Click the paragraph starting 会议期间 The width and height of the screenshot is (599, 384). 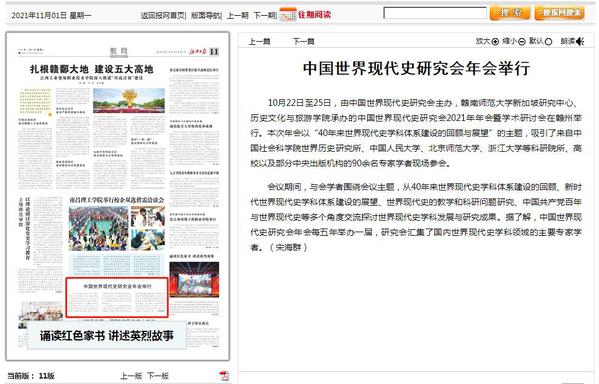click(416, 217)
